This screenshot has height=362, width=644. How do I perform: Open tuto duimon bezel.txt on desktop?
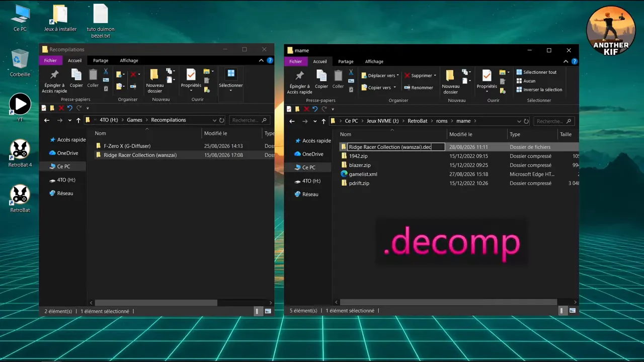click(x=101, y=22)
